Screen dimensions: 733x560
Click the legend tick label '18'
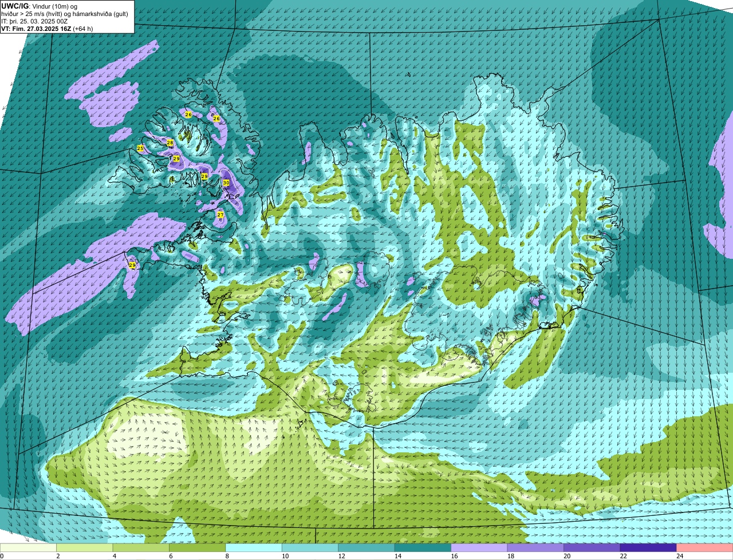(511, 556)
